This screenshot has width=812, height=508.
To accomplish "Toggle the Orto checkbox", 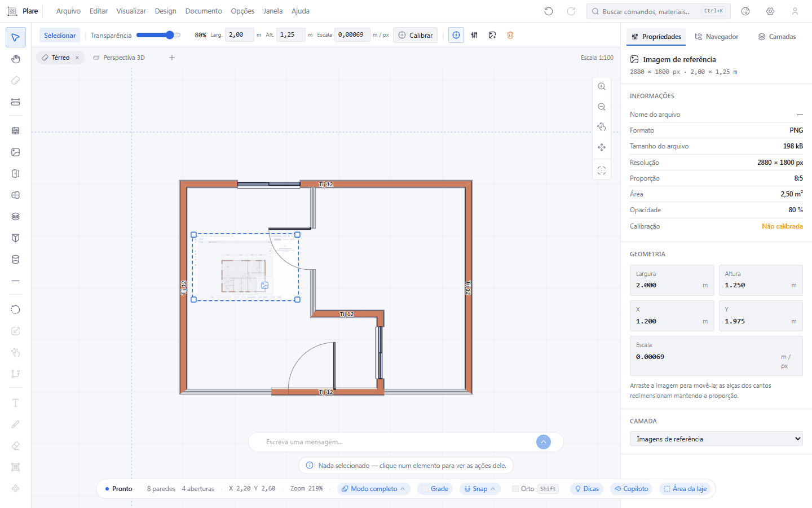I will click(515, 489).
